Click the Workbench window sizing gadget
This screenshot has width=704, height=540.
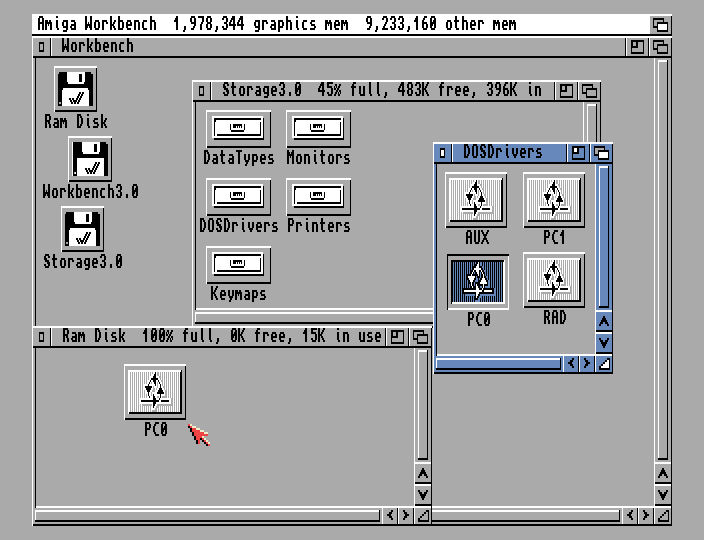click(x=664, y=515)
